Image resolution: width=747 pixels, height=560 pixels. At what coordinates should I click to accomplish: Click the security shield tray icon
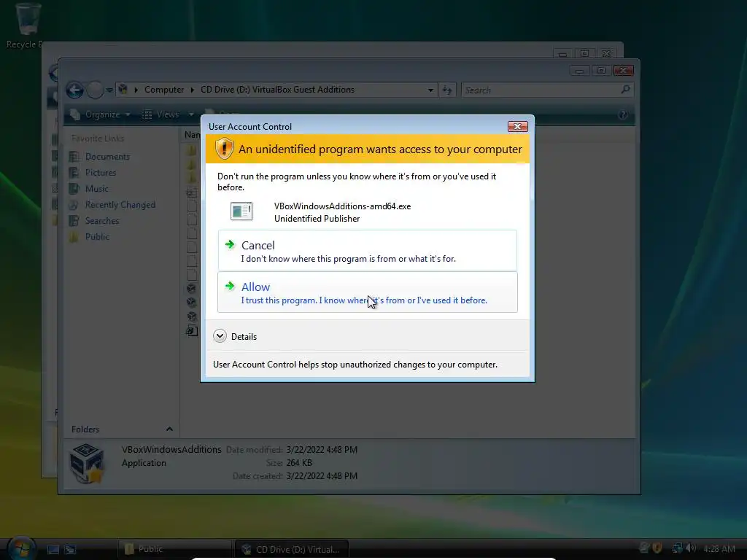click(657, 548)
